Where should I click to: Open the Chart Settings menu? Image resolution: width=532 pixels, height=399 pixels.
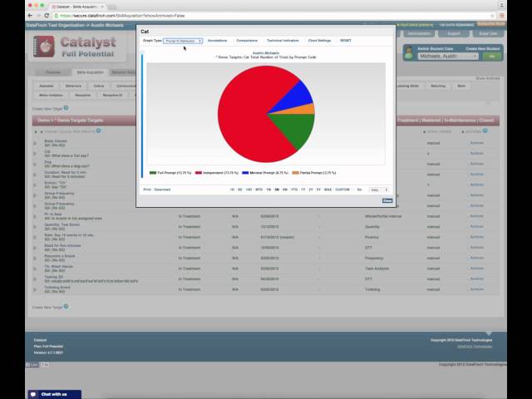319,41
